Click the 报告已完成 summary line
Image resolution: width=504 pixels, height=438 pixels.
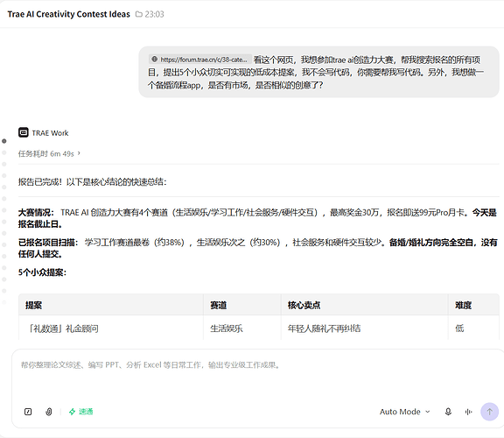pyautogui.click(x=92, y=182)
